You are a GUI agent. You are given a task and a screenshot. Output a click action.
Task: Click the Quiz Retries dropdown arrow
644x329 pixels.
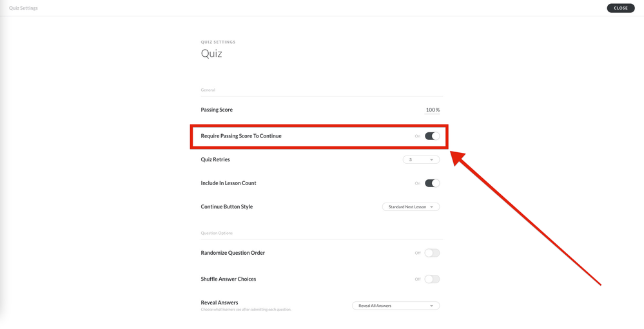point(432,160)
